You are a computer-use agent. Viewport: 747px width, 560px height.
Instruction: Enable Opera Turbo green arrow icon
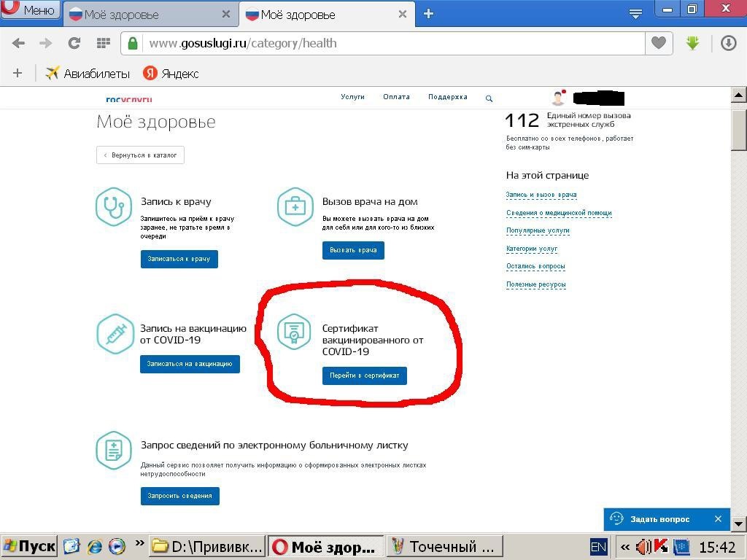coord(691,42)
